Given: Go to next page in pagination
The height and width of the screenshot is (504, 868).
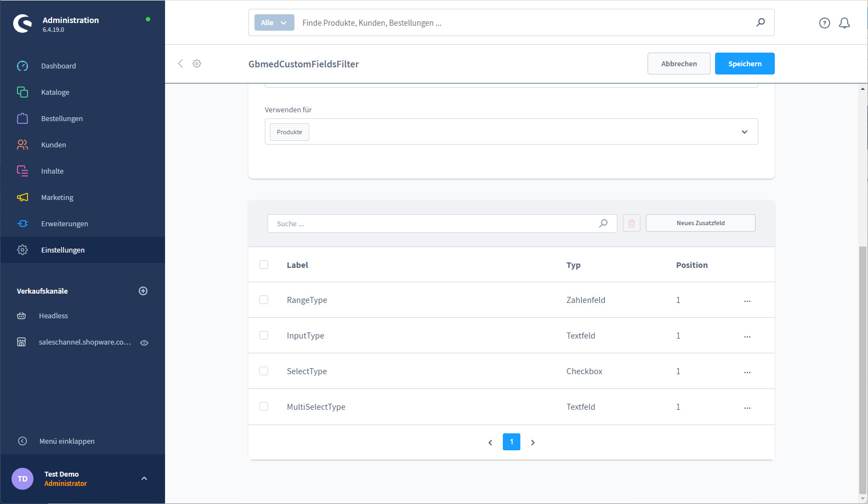Looking at the screenshot, I should click(532, 442).
